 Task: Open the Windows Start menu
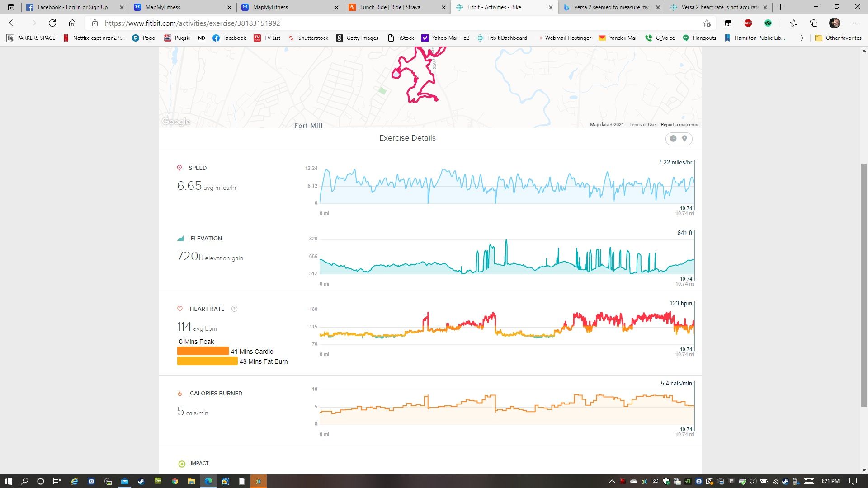[8, 481]
